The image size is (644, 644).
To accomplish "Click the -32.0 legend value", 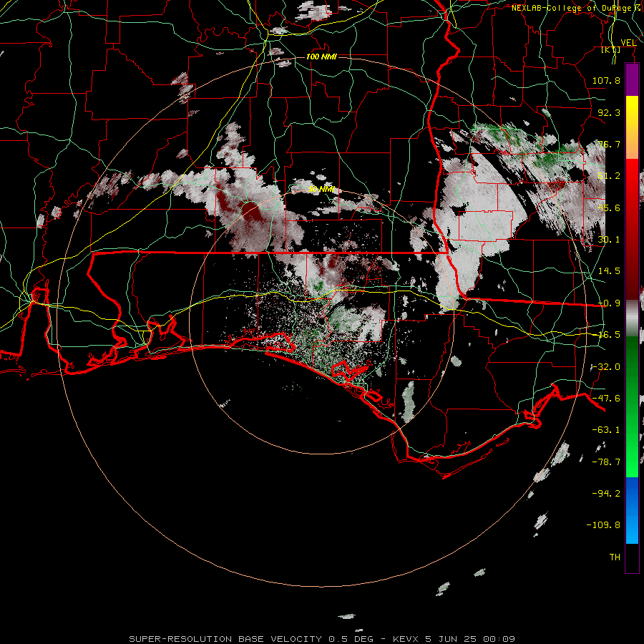I will [606, 367].
